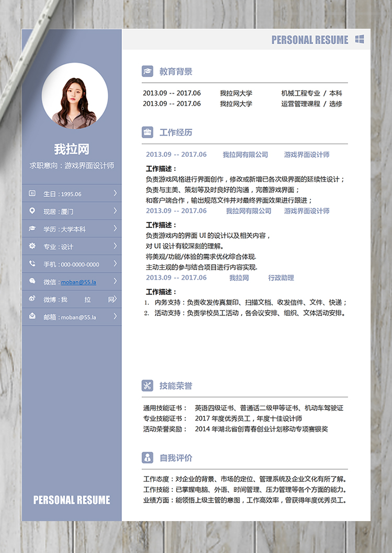Click the graduation cap icon beside 教育背景

[147, 71]
